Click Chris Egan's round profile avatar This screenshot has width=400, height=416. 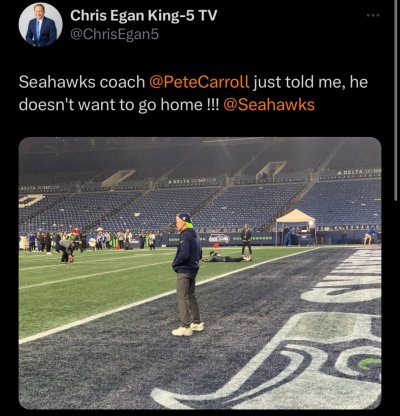[x=40, y=25]
